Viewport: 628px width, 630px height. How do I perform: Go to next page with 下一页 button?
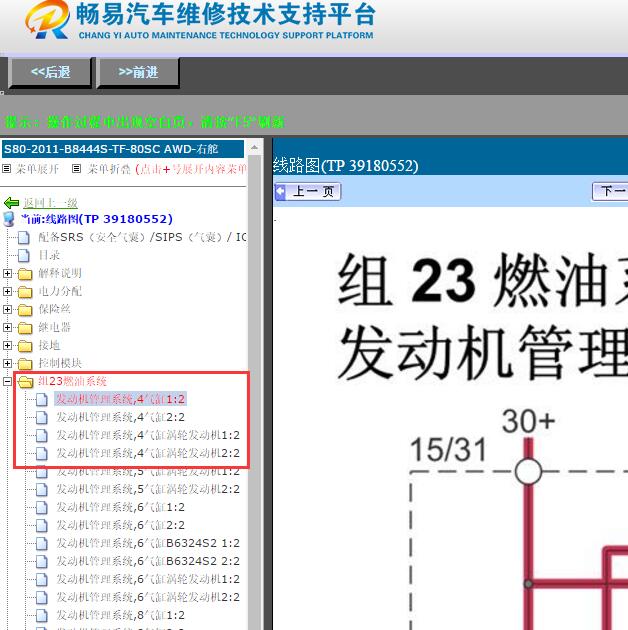point(610,191)
